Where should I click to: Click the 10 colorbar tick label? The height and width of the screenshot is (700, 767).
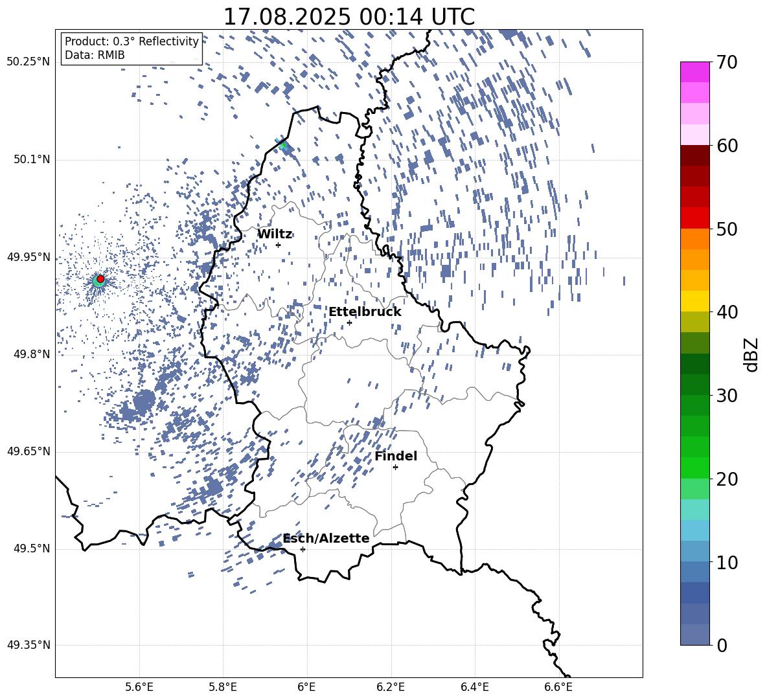tap(727, 562)
